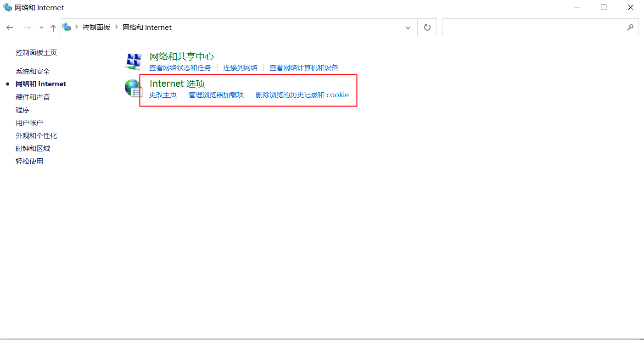Click the search magnifier icon
Screen dimensions: 644x340
631,28
